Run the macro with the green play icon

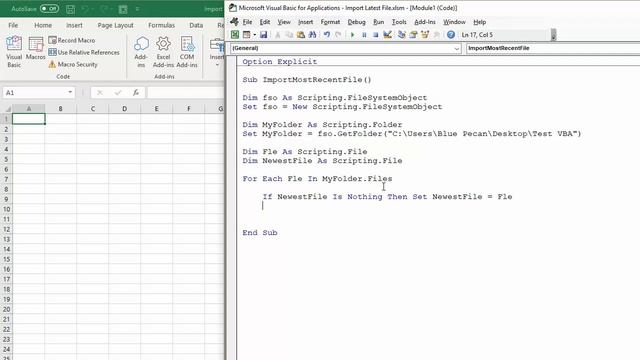point(353,35)
